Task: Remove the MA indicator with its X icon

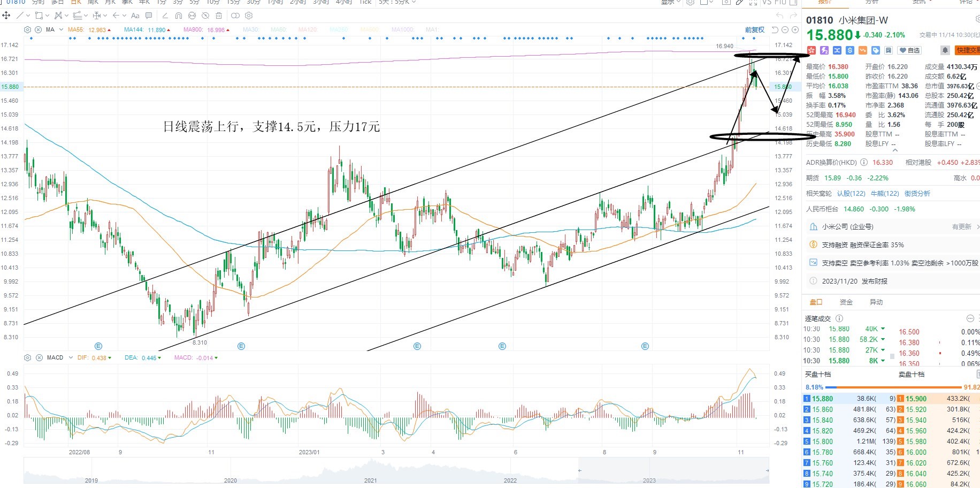Action: tap(38, 30)
